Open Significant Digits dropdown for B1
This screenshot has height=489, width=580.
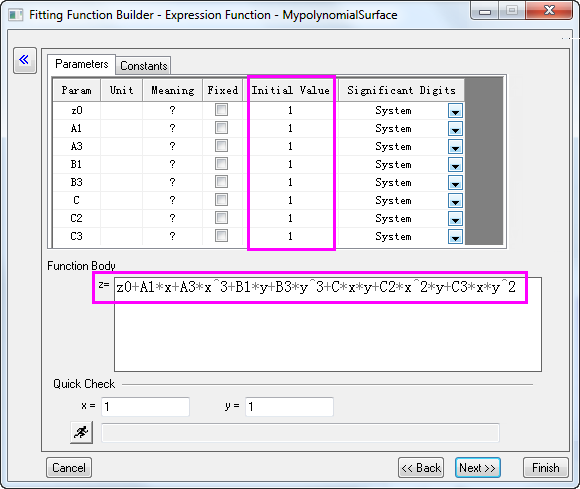pos(455,165)
